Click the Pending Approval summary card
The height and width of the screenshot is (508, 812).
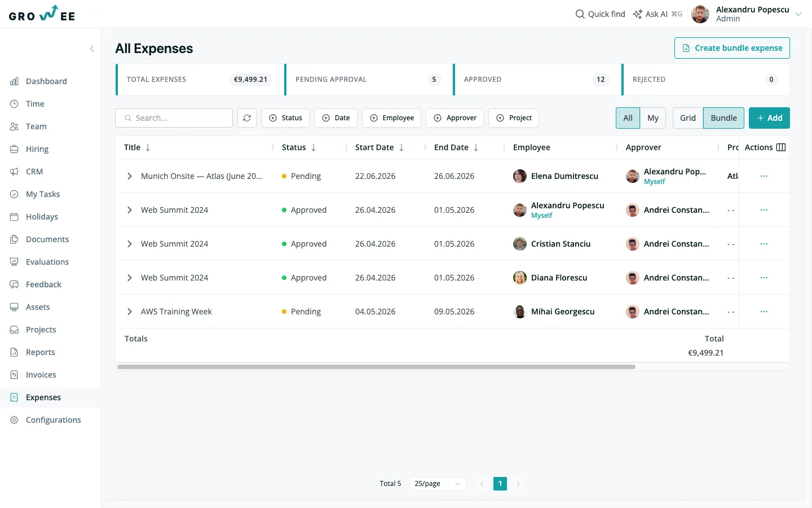point(368,80)
